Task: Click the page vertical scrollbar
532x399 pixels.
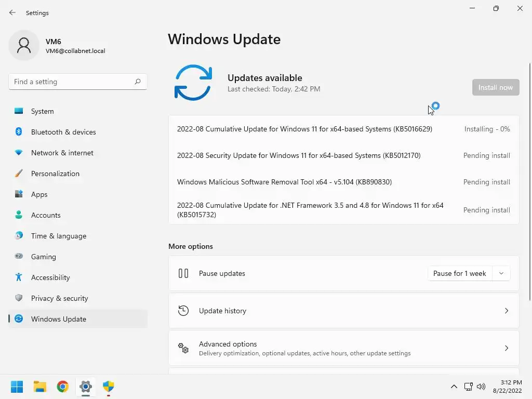Action: (529, 182)
